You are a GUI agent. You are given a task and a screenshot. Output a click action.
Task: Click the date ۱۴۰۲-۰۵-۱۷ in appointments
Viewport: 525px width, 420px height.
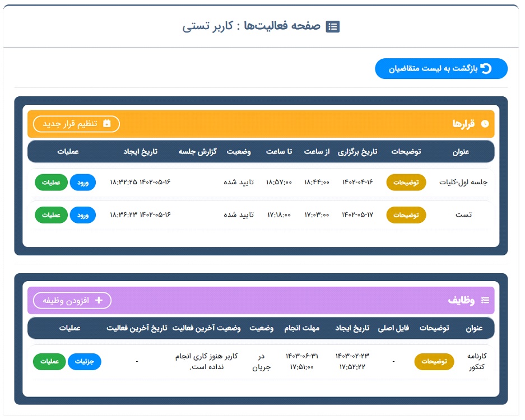pos(357,214)
